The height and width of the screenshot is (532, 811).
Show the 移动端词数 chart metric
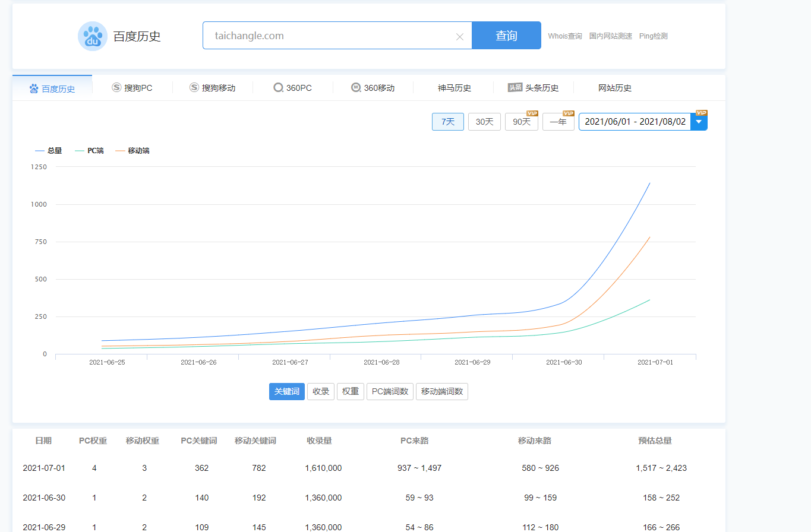click(442, 392)
